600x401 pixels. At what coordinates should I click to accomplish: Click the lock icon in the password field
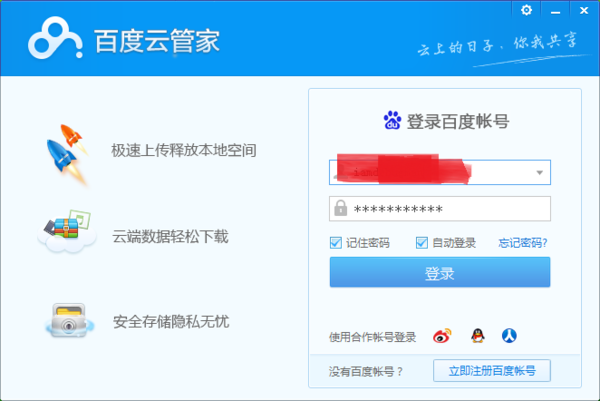[x=341, y=208]
